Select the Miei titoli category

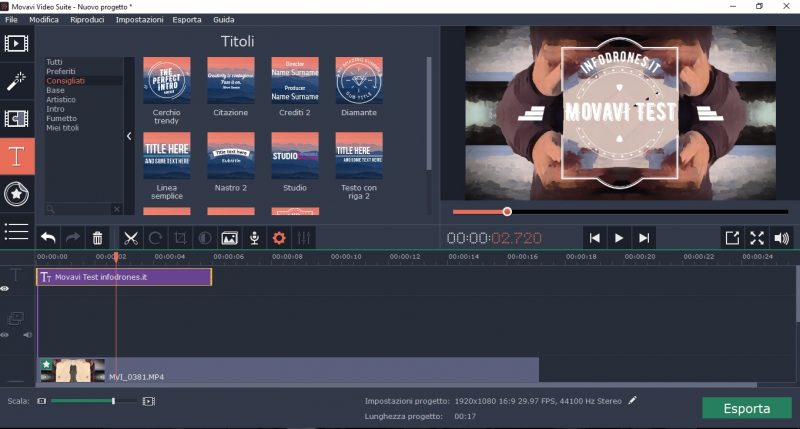[x=62, y=128]
